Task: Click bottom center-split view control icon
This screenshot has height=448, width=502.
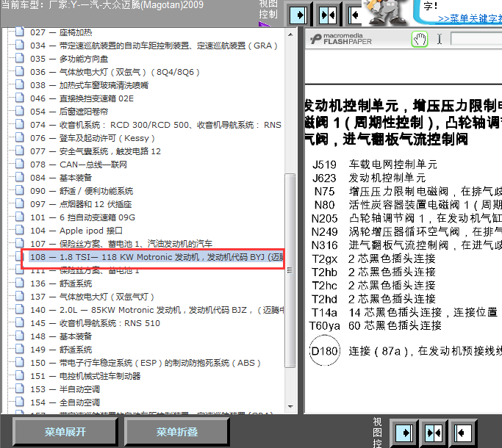Action: click(434, 433)
